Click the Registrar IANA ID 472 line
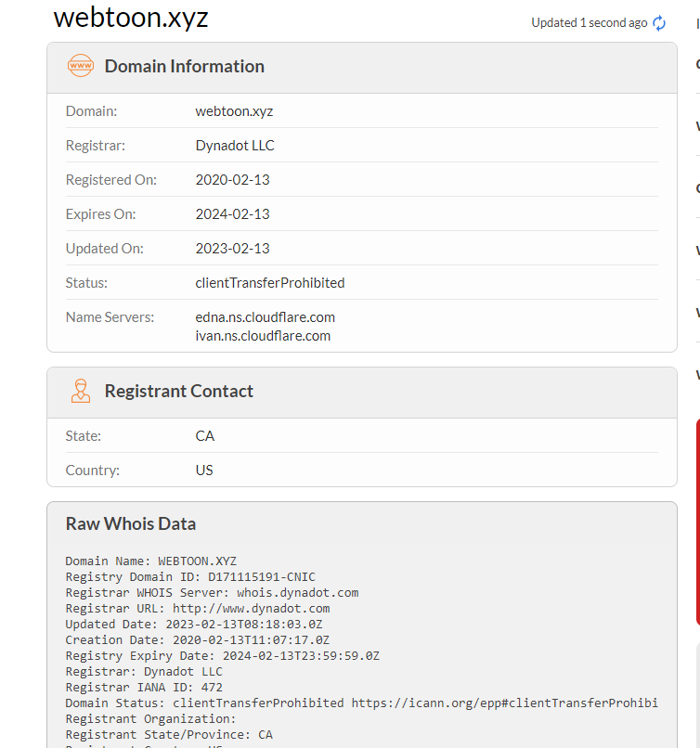700x748 pixels. pos(144,687)
